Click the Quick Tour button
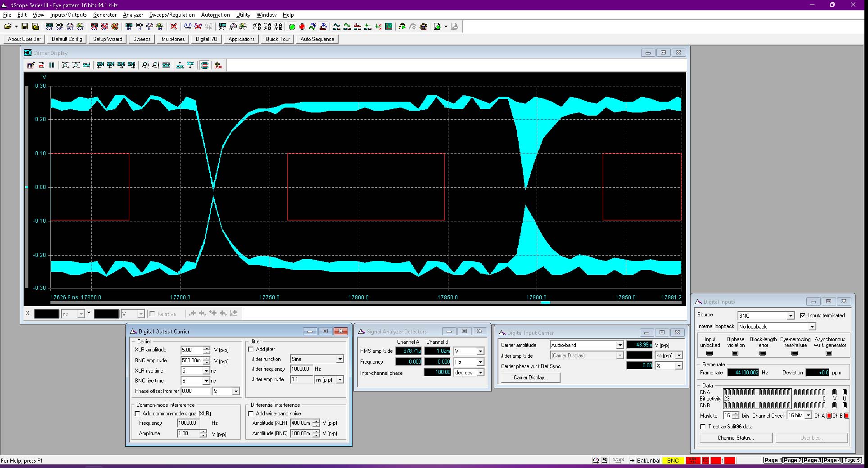 point(278,39)
